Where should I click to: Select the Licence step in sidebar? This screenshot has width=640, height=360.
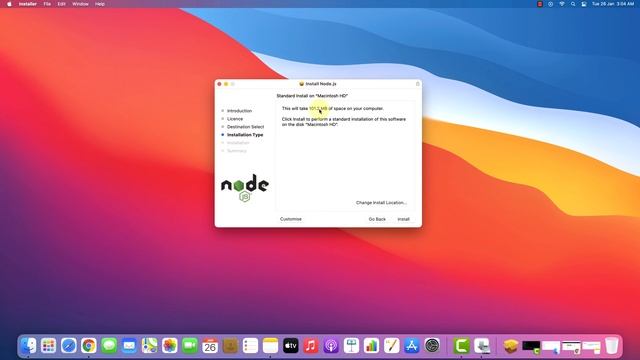pyautogui.click(x=235, y=119)
